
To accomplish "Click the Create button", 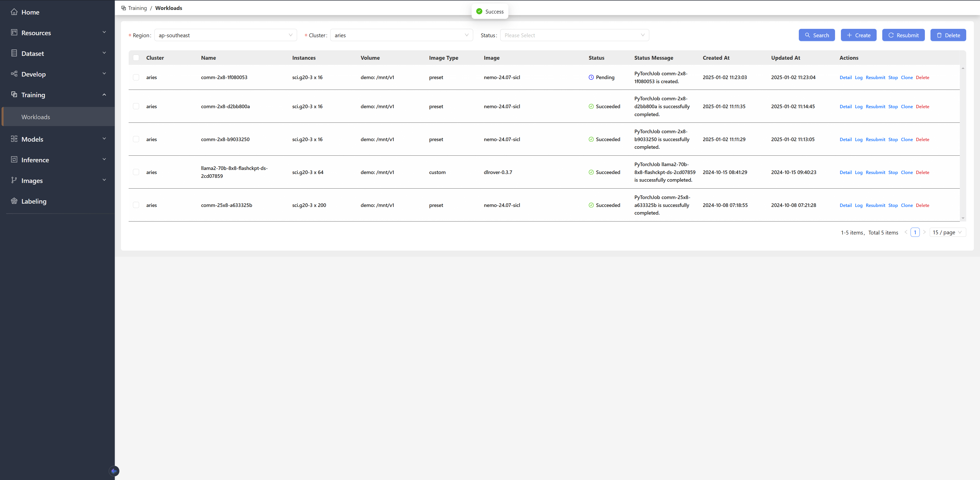I will coord(858,35).
